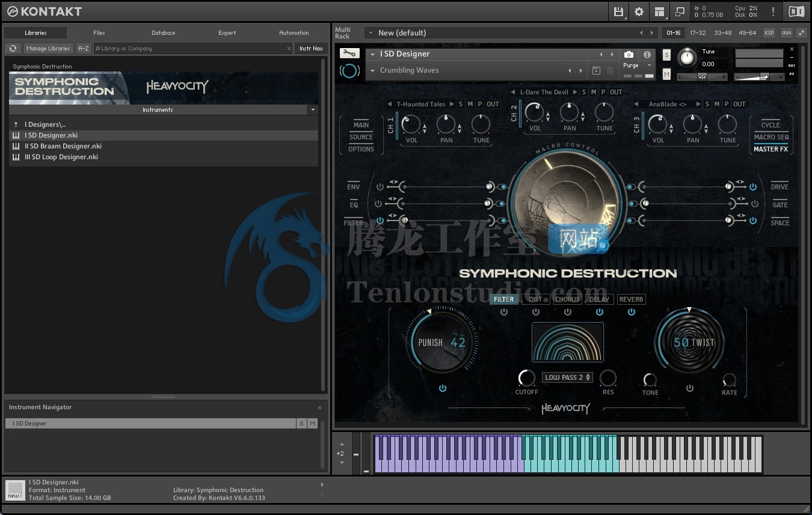
Task: Toggle power under the DIST effect tab
Action: coord(536,312)
